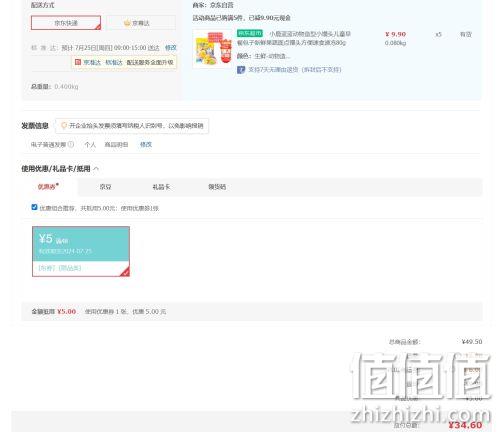Click 修改 link next to delivery time

(x=171, y=48)
